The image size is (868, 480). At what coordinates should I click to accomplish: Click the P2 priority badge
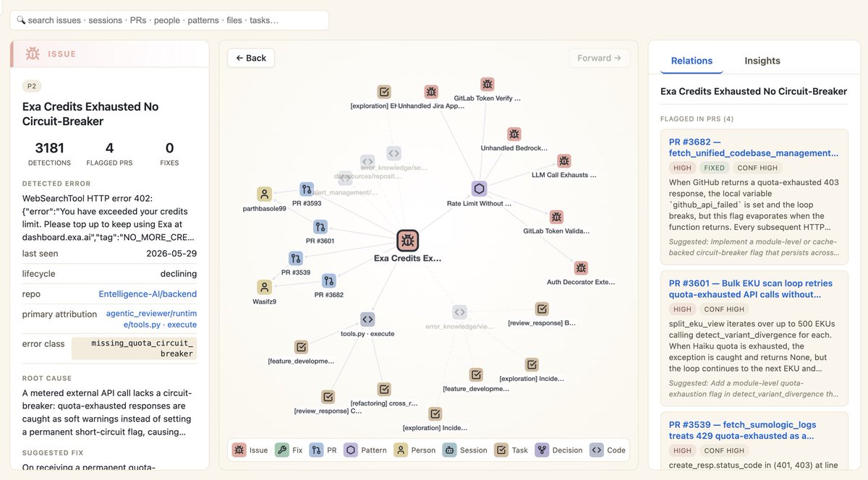32,86
